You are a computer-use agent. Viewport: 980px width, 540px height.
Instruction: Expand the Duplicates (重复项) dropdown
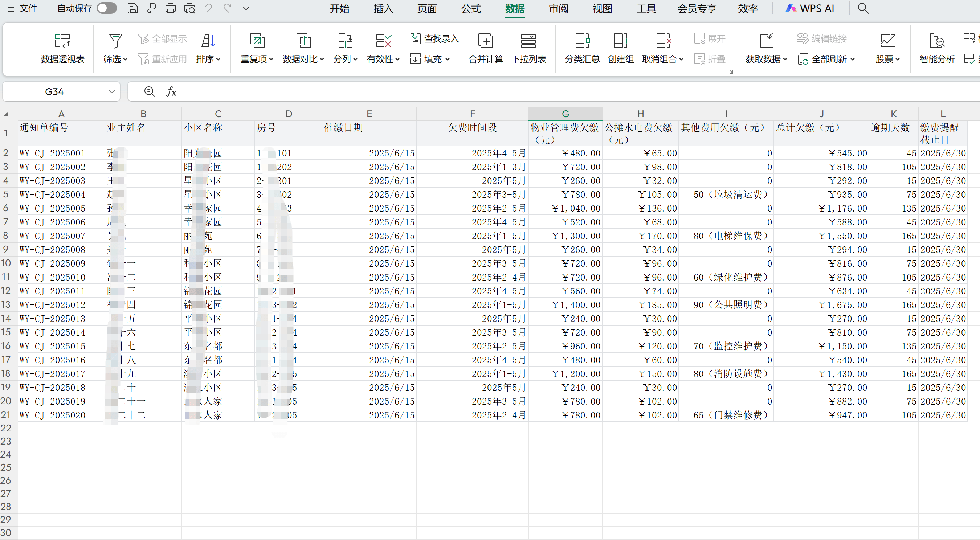tap(271, 59)
